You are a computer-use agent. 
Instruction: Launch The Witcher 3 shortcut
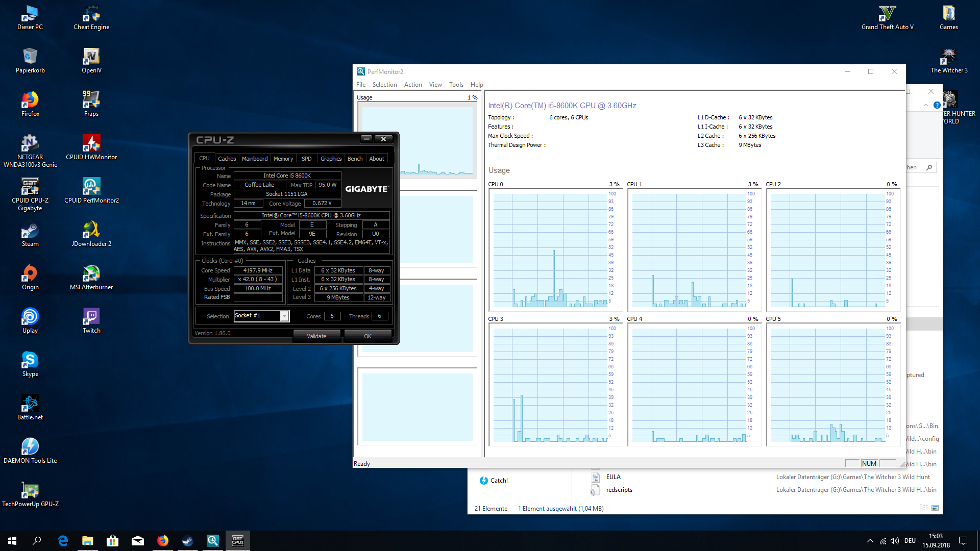pyautogui.click(x=948, y=56)
